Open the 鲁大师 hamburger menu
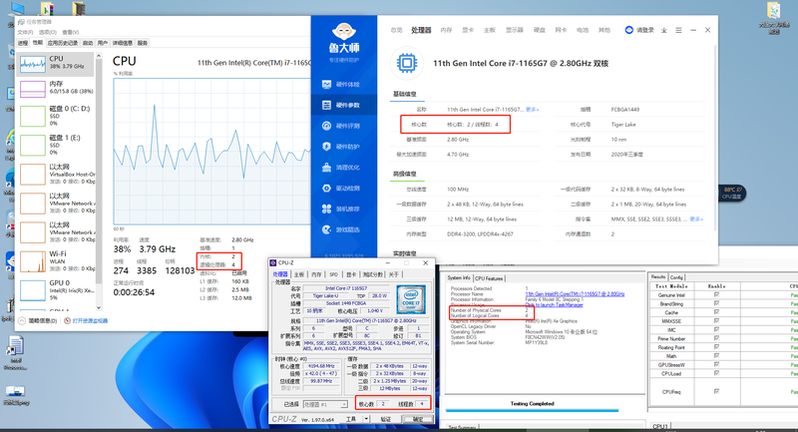Viewport: 798px width, 432px height. click(678, 31)
